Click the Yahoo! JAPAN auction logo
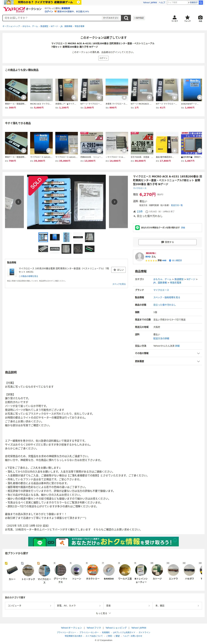Screen dimensions: 207x644 22,9
